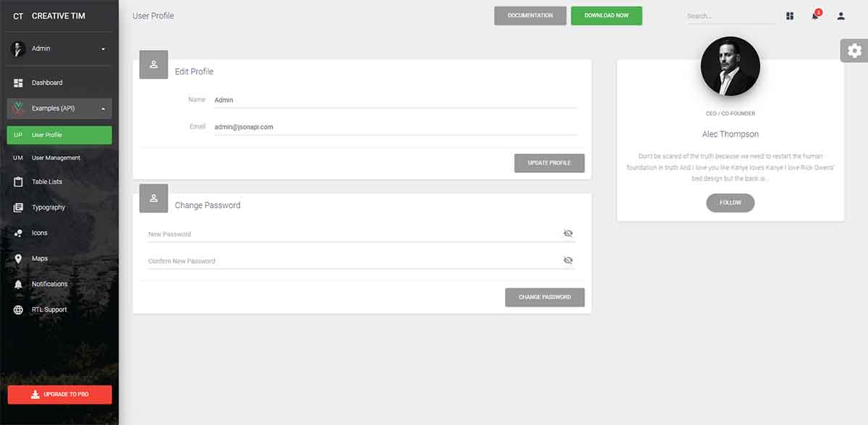
Task: Open Maps using the location pin icon
Action: pyautogui.click(x=17, y=258)
